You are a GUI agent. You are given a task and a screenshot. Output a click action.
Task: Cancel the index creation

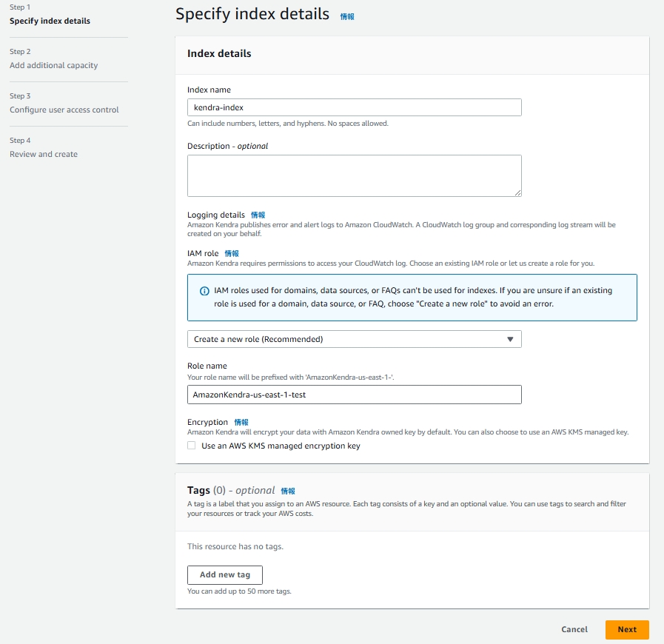click(574, 629)
